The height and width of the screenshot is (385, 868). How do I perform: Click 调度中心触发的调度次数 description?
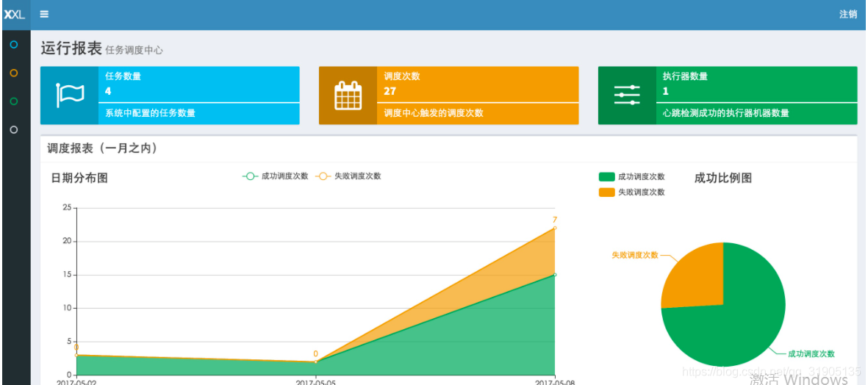[434, 113]
